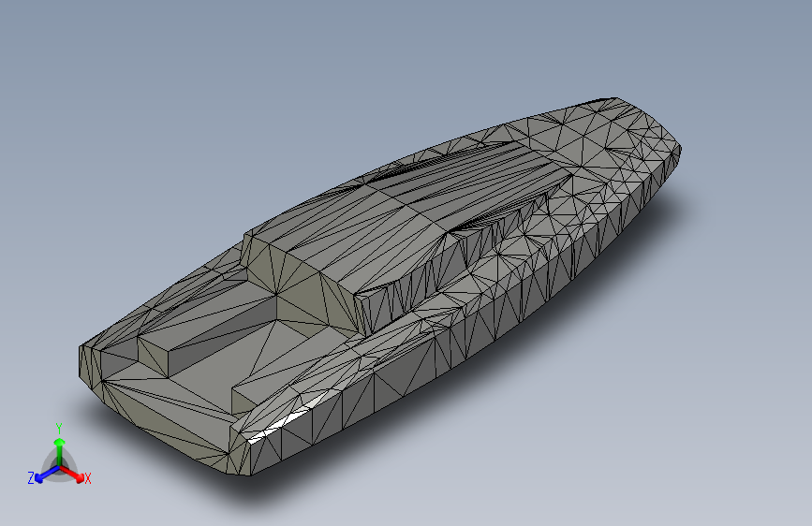
Task: Select the meshed boat hull model
Action: pyautogui.click(x=380, y=286)
